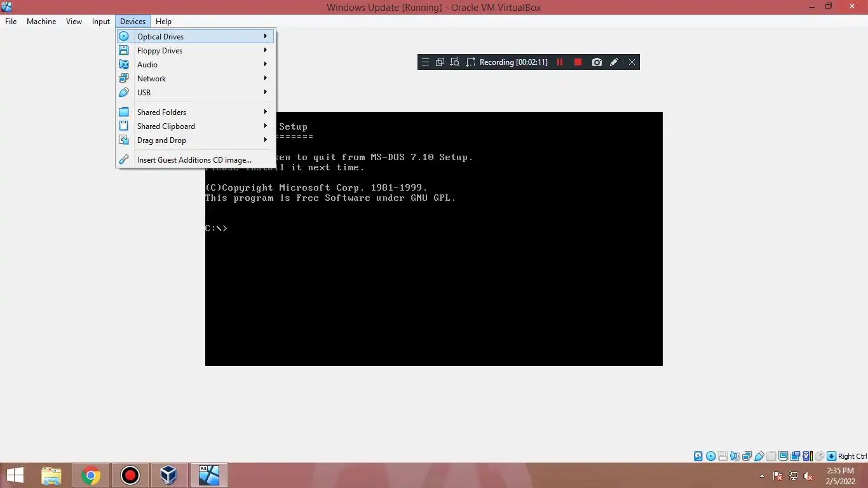
Task: Open the View menu
Action: click(74, 22)
